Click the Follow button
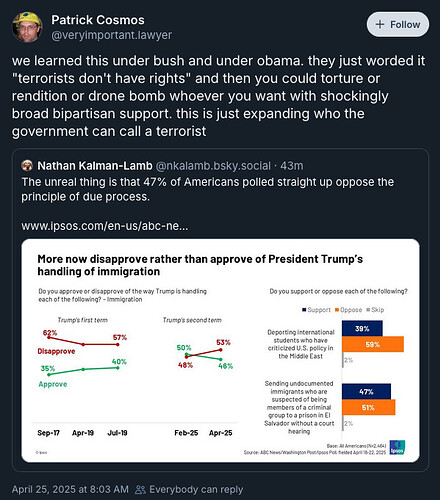This screenshot has height=500, width=440. pos(398,24)
